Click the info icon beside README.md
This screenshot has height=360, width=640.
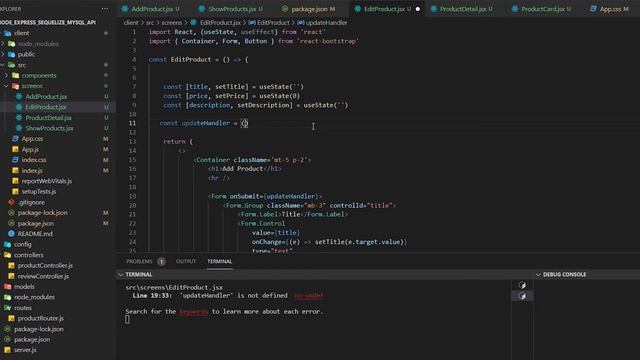click(11, 234)
